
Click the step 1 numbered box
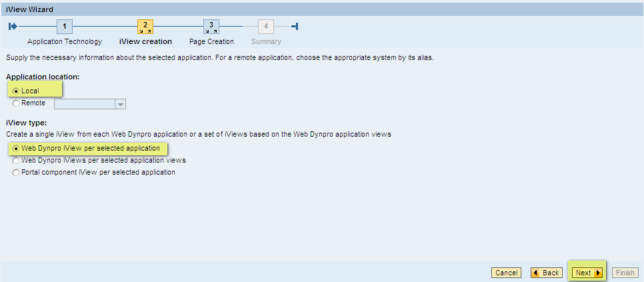pos(64,27)
